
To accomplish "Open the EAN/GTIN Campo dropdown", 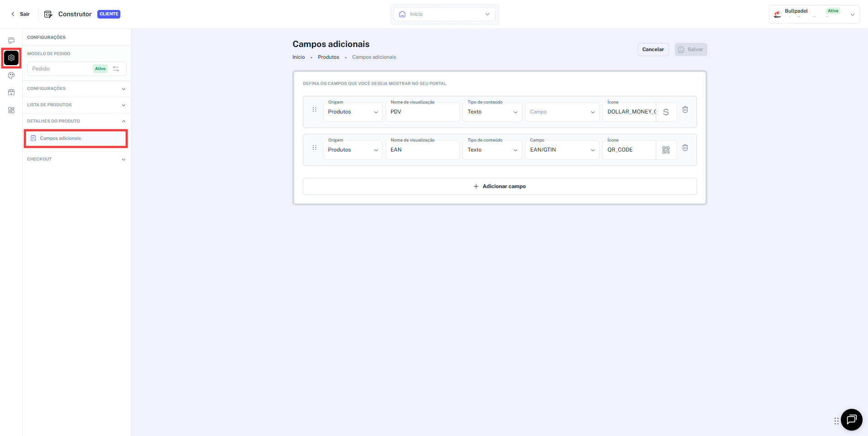I will (x=562, y=150).
